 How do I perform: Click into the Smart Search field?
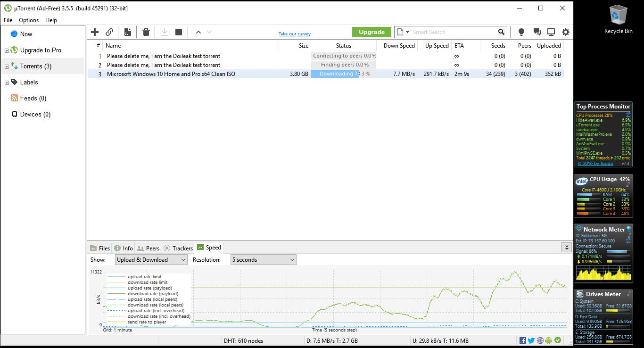point(454,32)
